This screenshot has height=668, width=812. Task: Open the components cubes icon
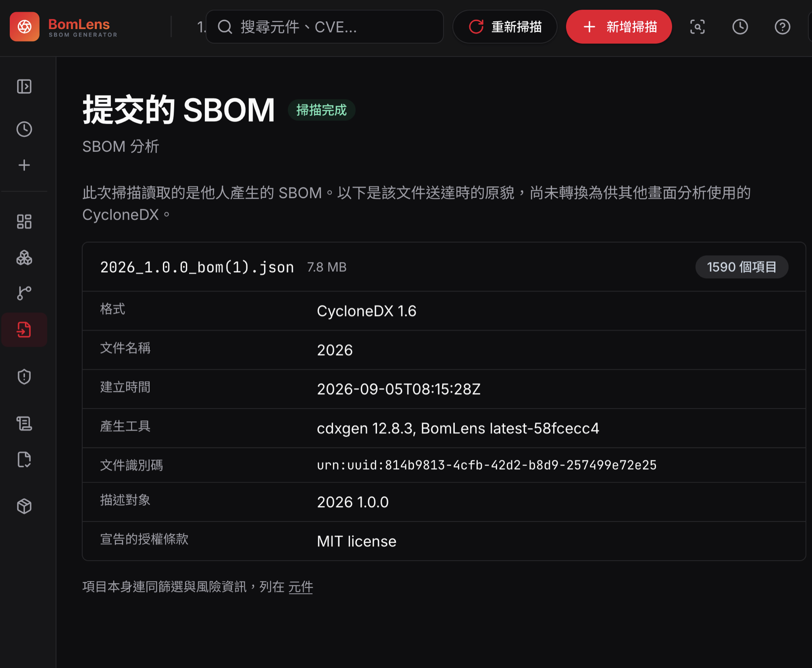[x=24, y=258]
